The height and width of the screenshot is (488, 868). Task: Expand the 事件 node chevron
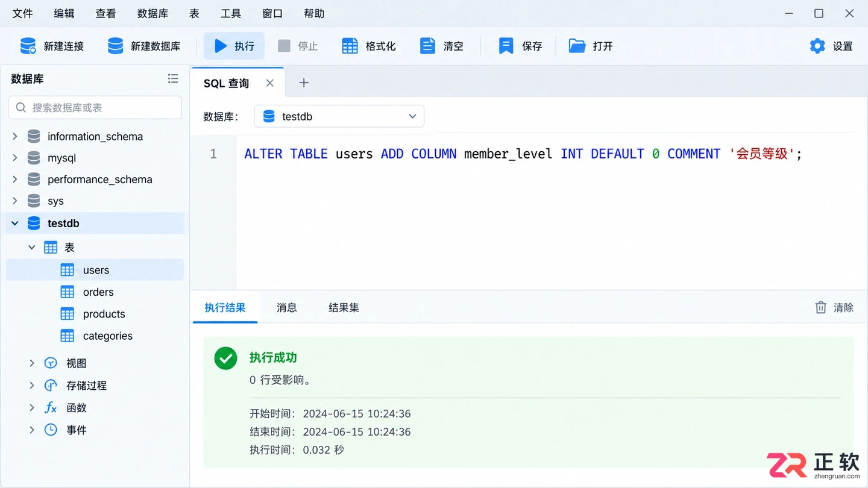[x=32, y=430]
